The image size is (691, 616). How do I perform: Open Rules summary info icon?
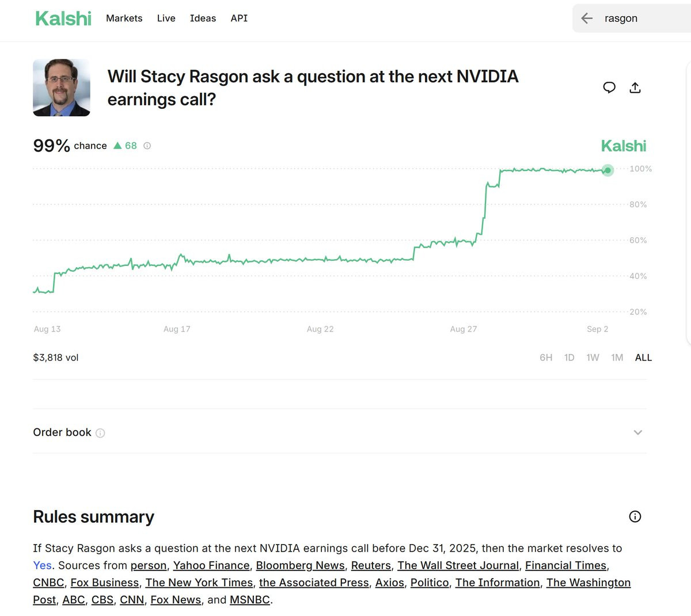[x=635, y=516]
